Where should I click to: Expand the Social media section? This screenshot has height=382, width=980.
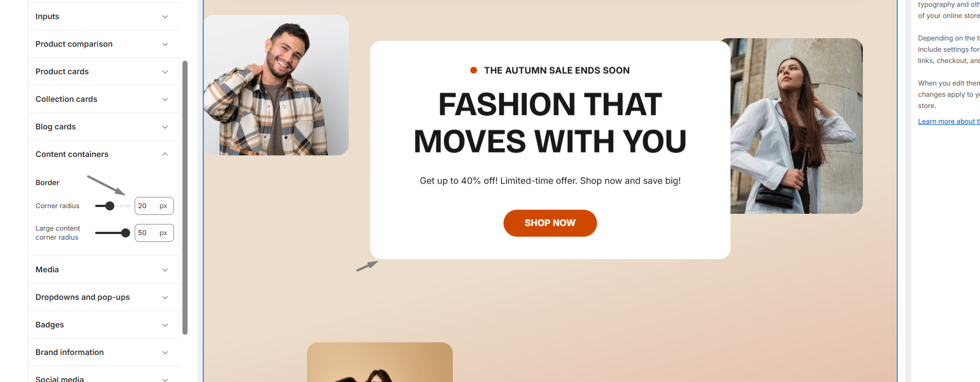(x=104, y=377)
